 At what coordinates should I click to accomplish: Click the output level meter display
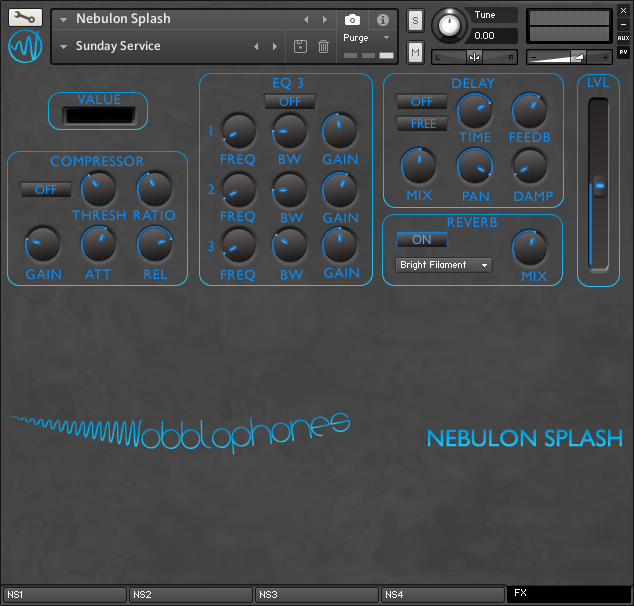569,26
